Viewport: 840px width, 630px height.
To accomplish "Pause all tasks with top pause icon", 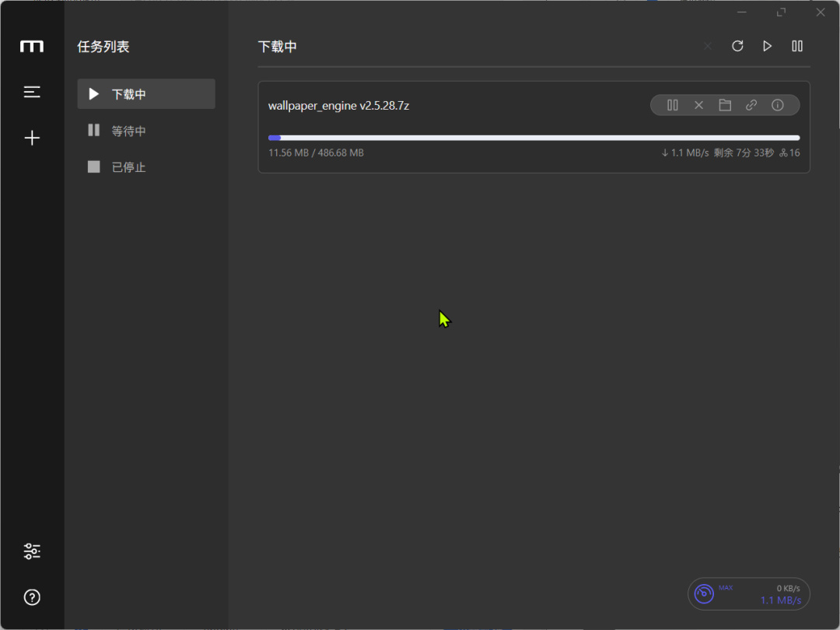I will click(797, 46).
